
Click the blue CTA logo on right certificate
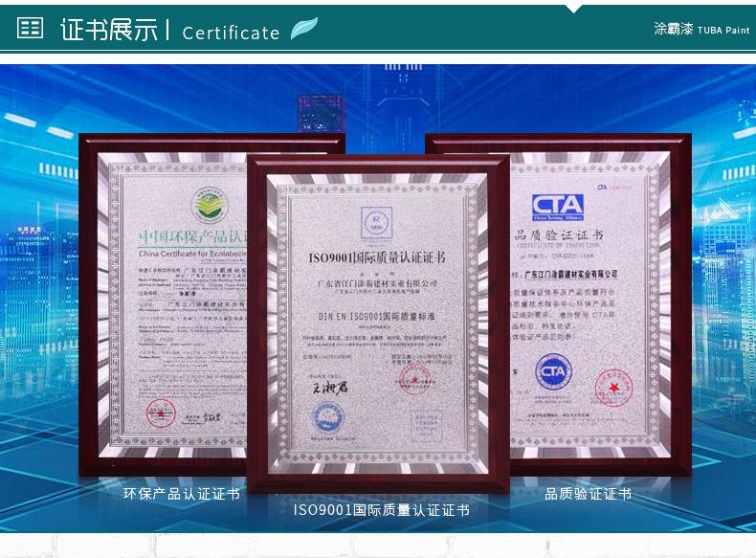(558, 207)
